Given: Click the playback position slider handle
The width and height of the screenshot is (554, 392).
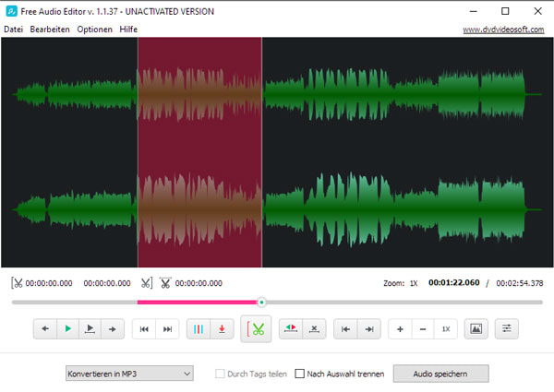Looking at the screenshot, I should [x=261, y=302].
